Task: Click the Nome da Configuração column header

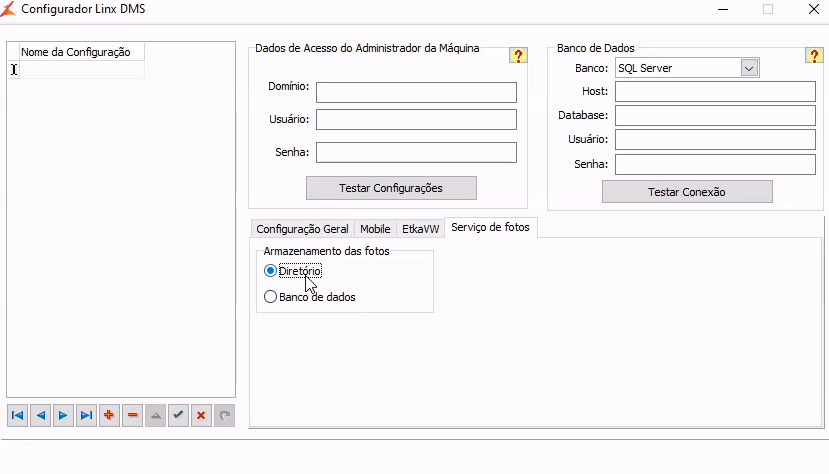Action: click(81, 52)
